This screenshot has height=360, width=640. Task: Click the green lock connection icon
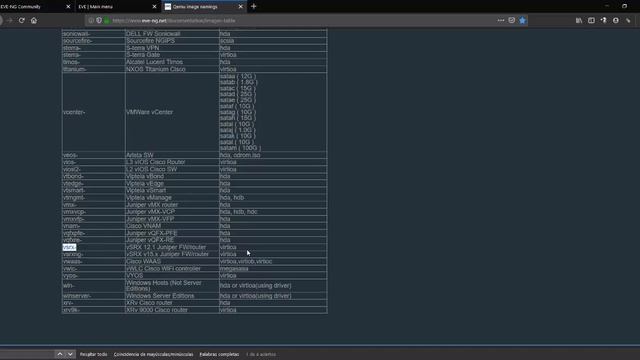pyautogui.click(x=107, y=20)
